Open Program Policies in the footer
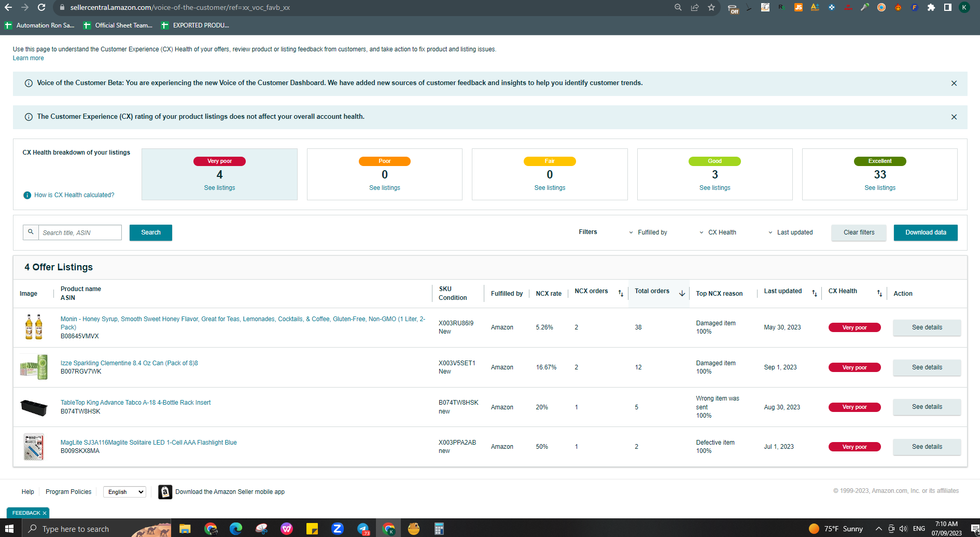This screenshot has width=980, height=537. (x=68, y=492)
